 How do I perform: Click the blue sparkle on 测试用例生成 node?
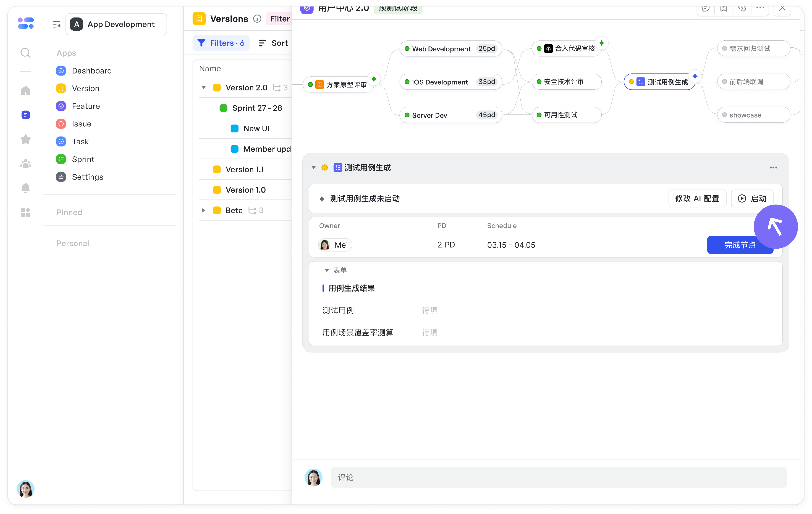695,76
